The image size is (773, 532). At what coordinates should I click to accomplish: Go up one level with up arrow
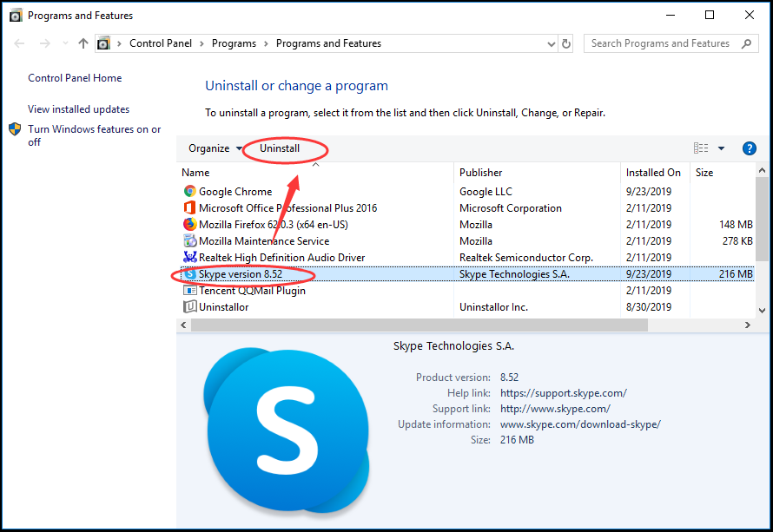(x=83, y=43)
